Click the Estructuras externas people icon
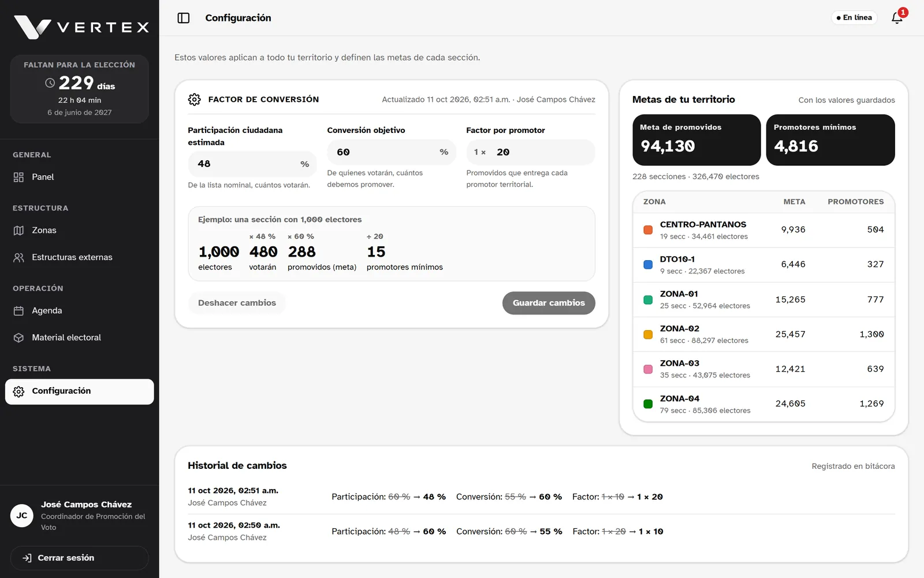This screenshot has height=578, width=924. (18, 257)
